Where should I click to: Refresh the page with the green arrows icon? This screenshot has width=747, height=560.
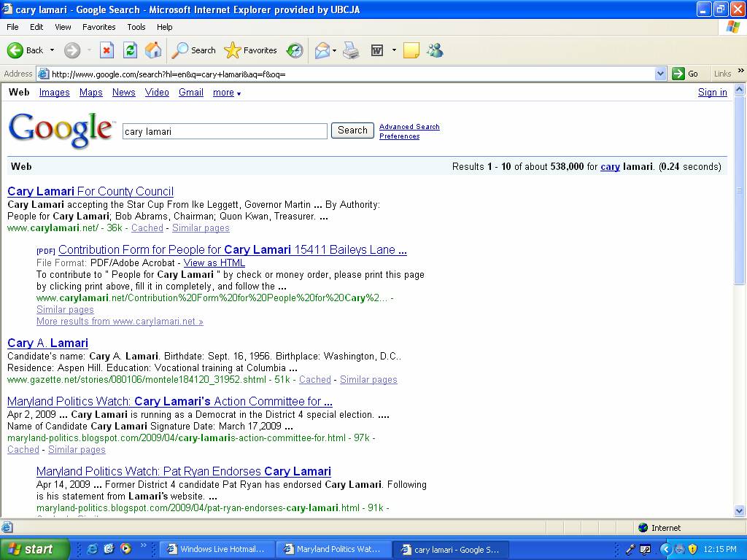130,50
